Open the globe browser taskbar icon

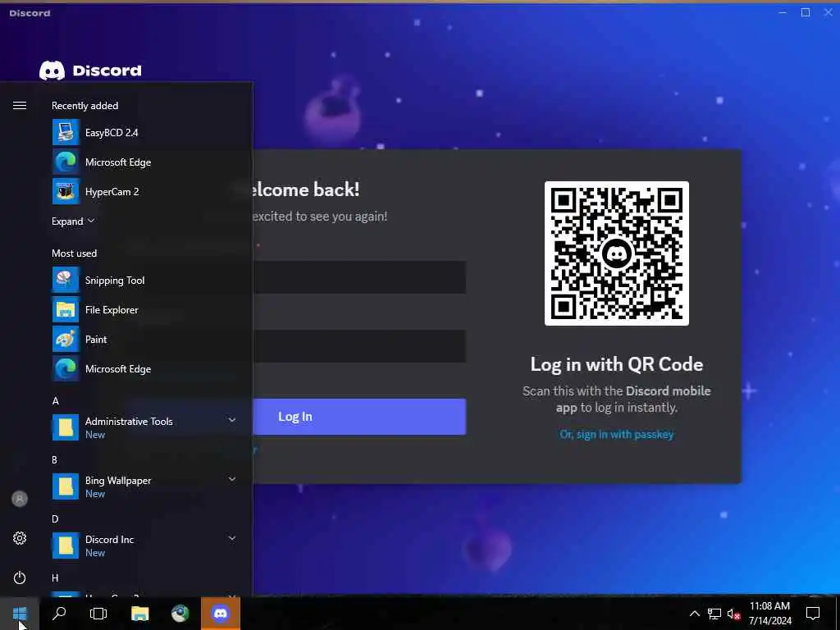180,613
